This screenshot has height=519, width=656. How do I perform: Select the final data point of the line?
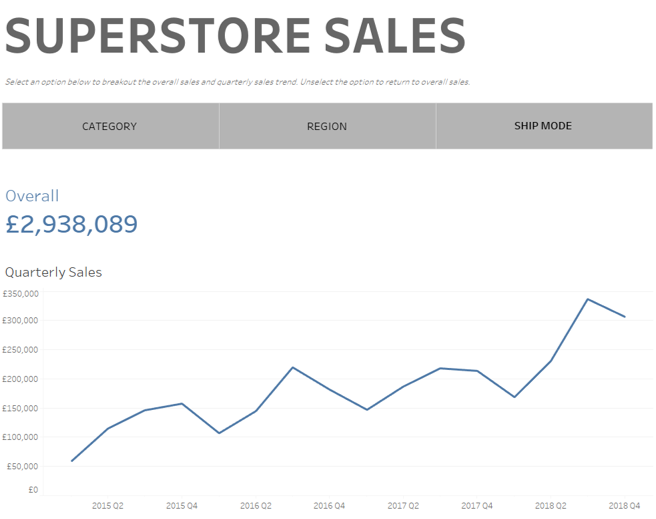click(625, 317)
